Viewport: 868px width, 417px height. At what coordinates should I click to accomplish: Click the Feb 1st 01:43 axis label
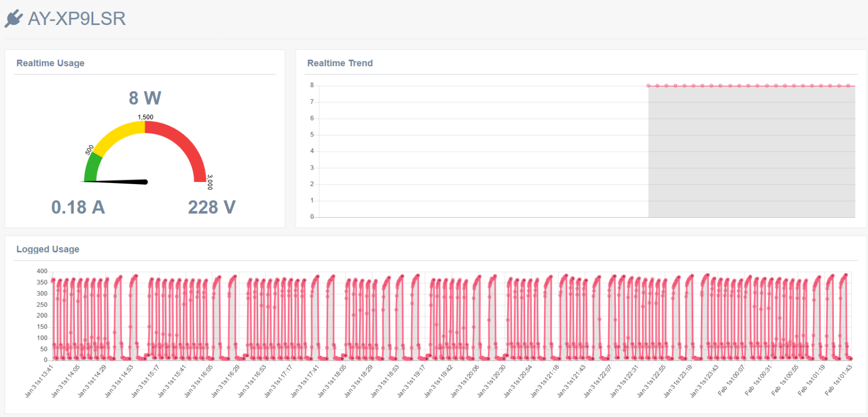(x=839, y=380)
